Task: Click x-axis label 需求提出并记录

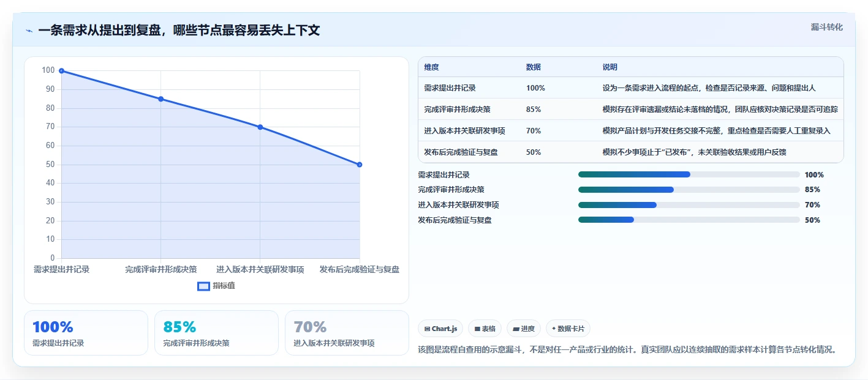Action: coord(61,269)
